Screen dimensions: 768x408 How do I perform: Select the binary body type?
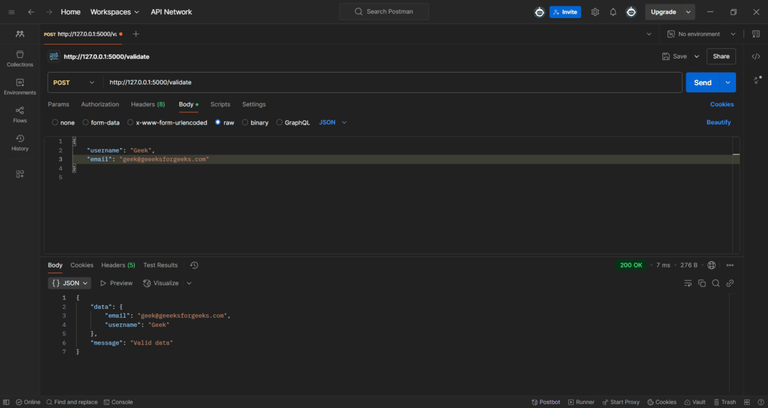pyautogui.click(x=255, y=122)
